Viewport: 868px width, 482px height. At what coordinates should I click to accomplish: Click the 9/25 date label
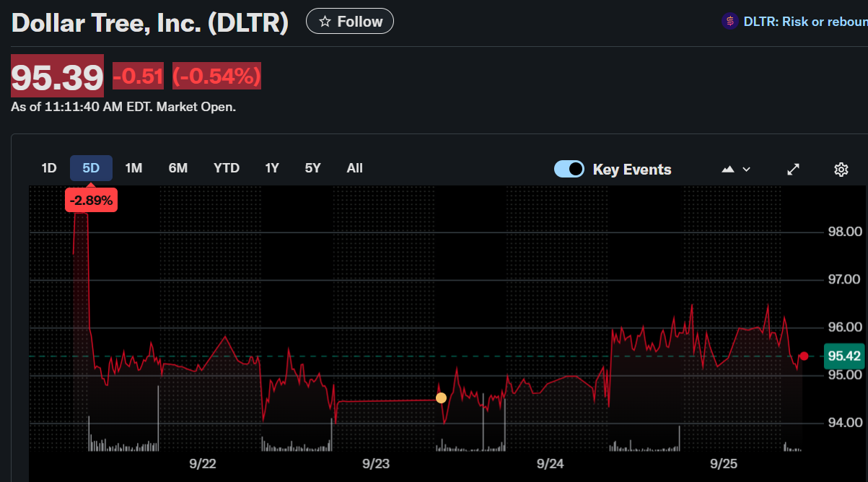pos(723,463)
